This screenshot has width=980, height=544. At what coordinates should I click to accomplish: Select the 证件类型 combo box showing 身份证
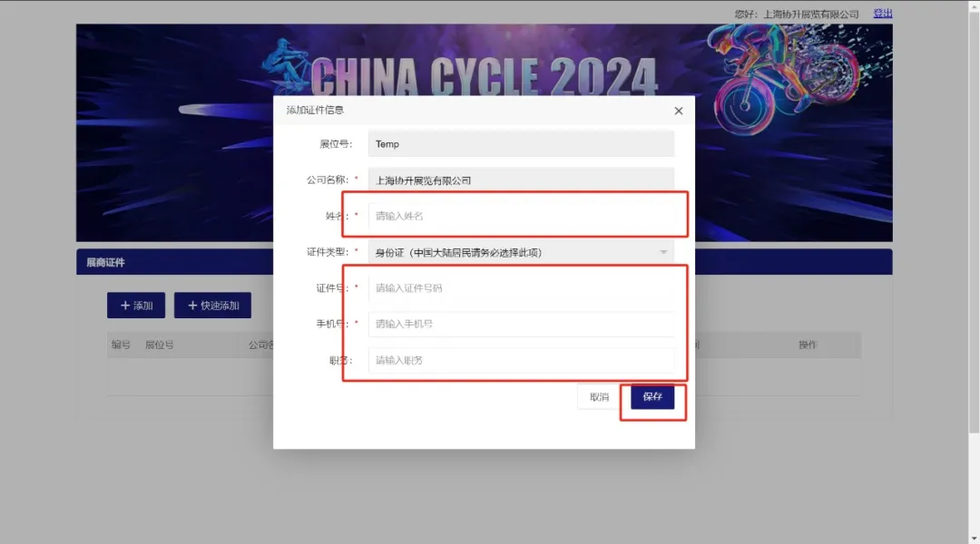click(521, 252)
